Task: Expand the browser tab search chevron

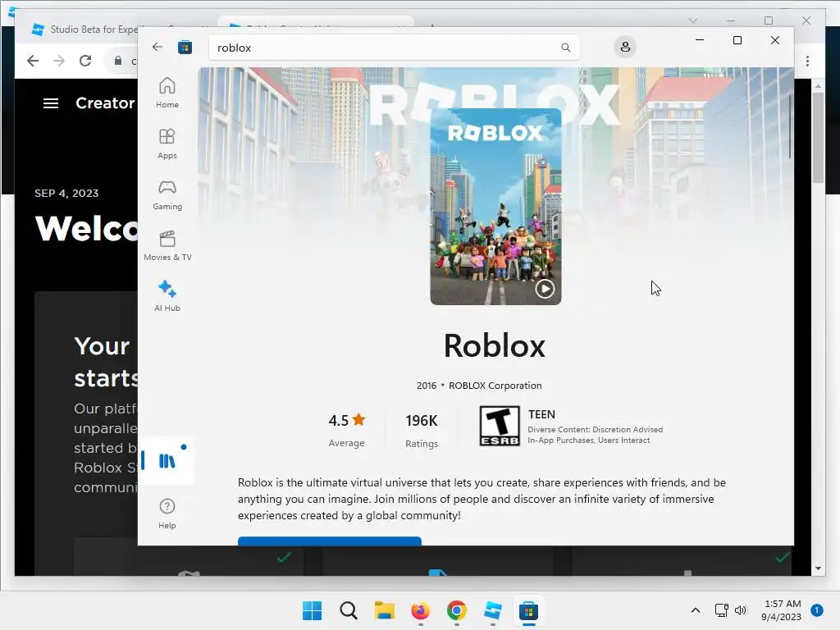Action: pos(692,21)
